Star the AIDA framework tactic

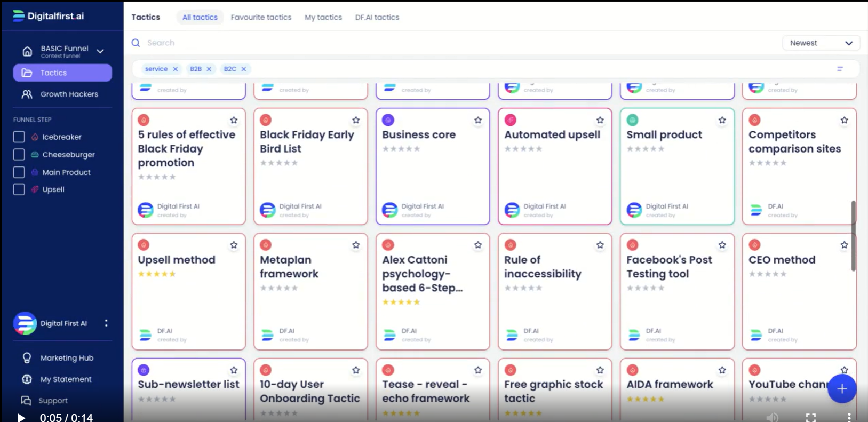722,370
